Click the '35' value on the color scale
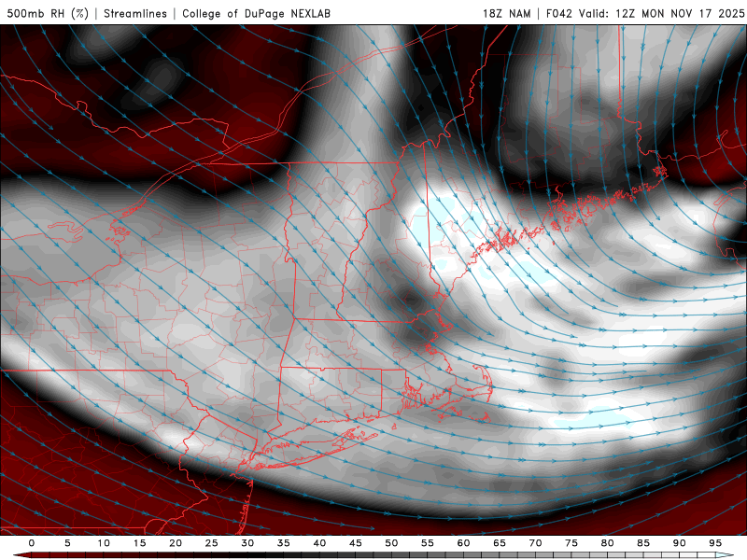This screenshot has width=747, height=560. point(284,543)
